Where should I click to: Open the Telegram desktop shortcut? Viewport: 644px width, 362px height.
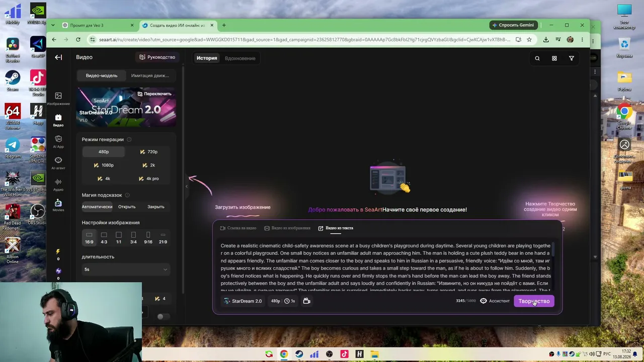click(13, 148)
